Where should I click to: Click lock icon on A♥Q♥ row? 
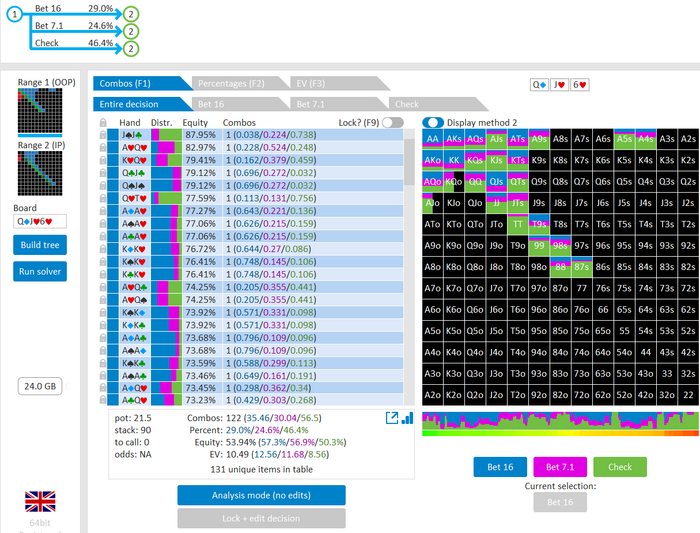[103, 147]
